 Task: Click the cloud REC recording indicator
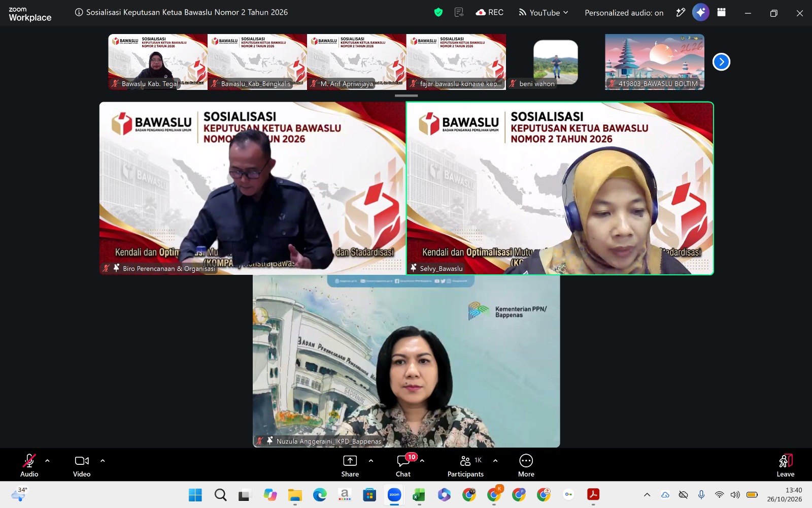(490, 13)
